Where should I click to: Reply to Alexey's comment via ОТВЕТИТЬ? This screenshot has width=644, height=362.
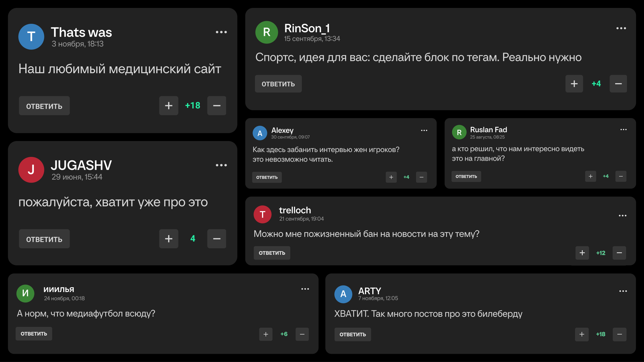(267, 177)
